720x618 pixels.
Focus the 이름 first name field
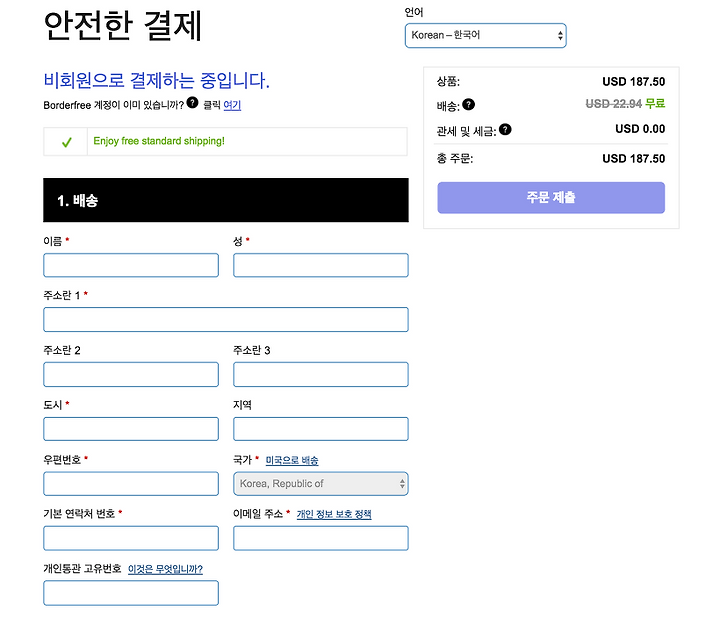point(131,265)
